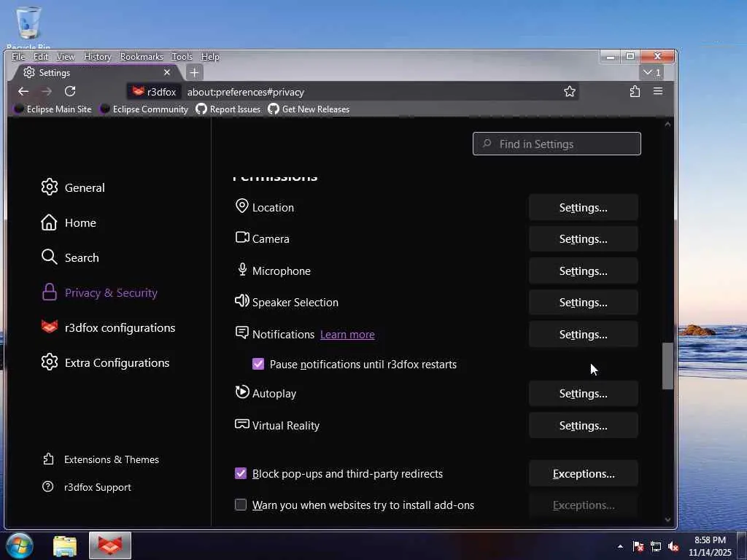Open Microphone permission Settings
The height and width of the screenshot is (560, 747).
coord(583,271)
